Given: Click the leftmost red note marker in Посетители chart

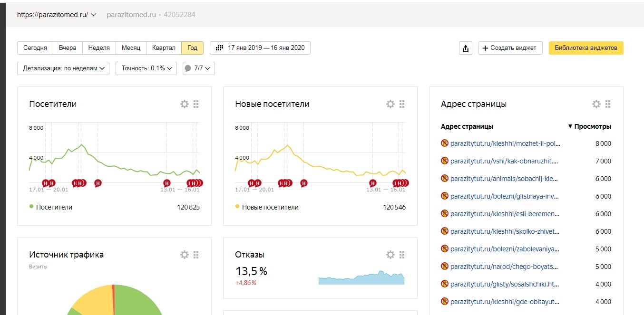Looking at the screenshot, I should [46, 183].
